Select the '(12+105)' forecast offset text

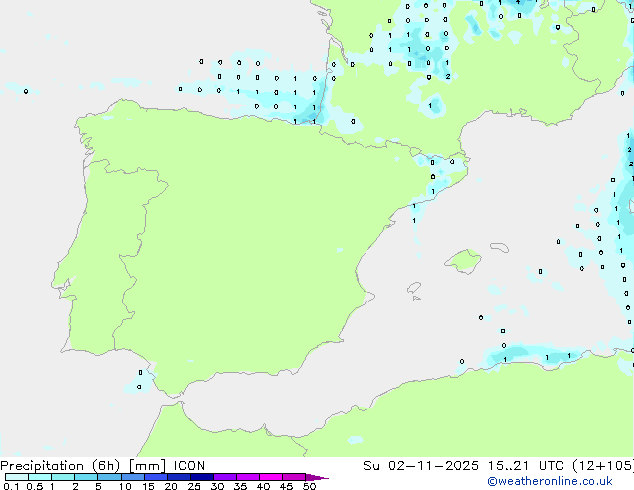click(603, 466)
